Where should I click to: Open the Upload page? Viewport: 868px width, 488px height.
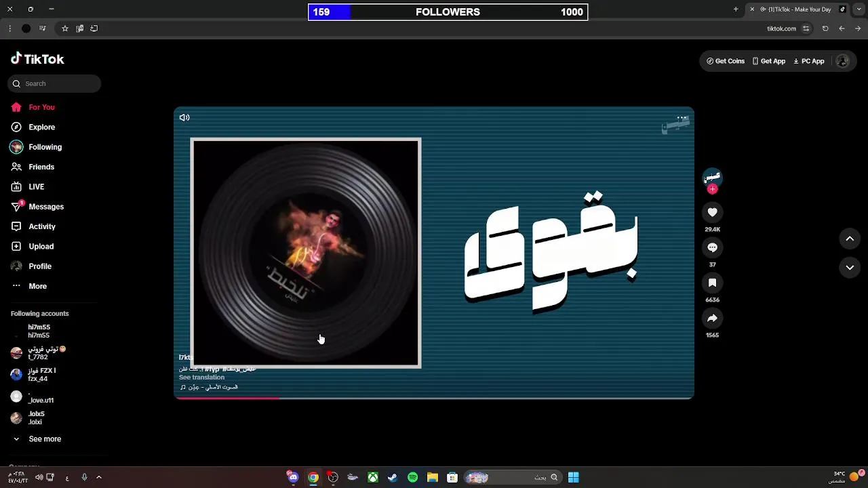pyautogui.click(x=32, y=246)
